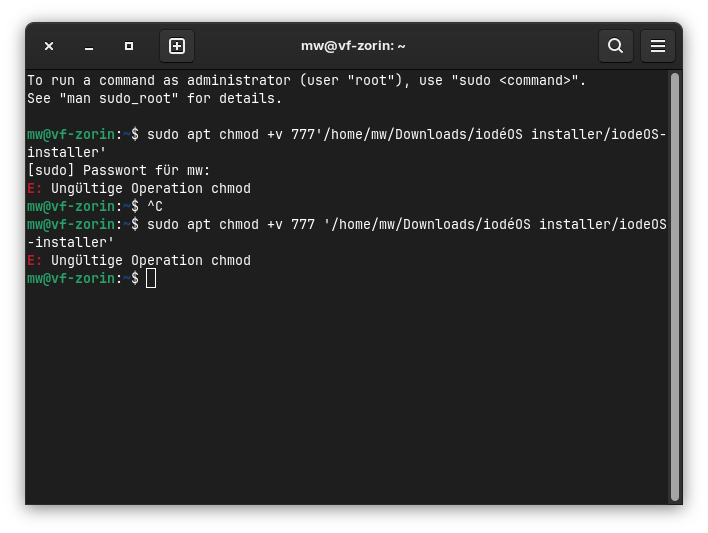Click the second '-installer'' continuation line
This screenshot has width=708, height=533.
click(71, 242)
